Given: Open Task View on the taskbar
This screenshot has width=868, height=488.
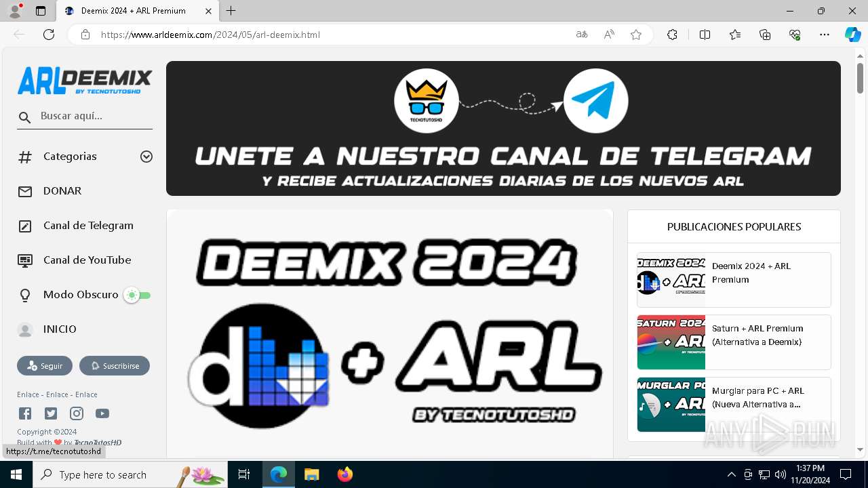Looking at the screenshot, I should [244, 474].
